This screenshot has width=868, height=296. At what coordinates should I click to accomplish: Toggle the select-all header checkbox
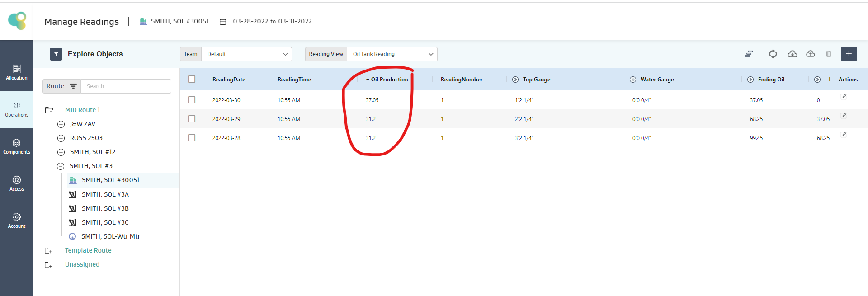(192, 79)
